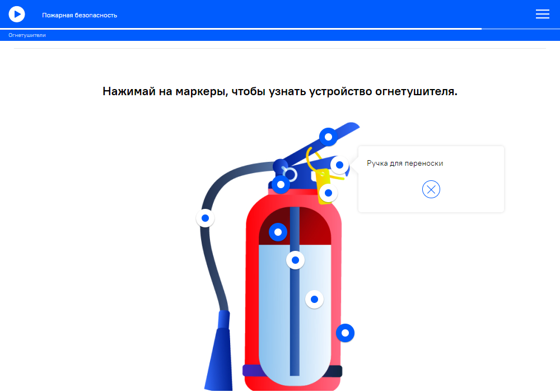Click marker on the light blue extinguishing agent
The height and width of the screenshot is (392, 560).
(314, 299)
